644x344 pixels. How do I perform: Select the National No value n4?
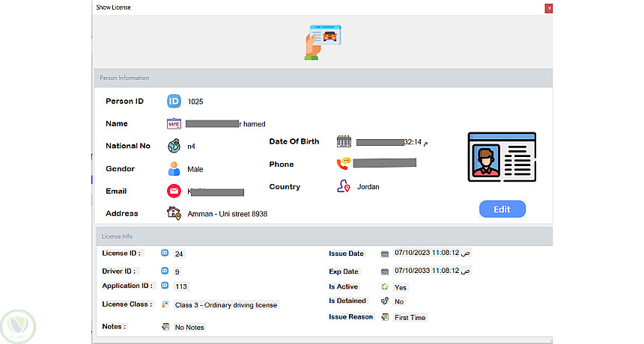[191, 147]
